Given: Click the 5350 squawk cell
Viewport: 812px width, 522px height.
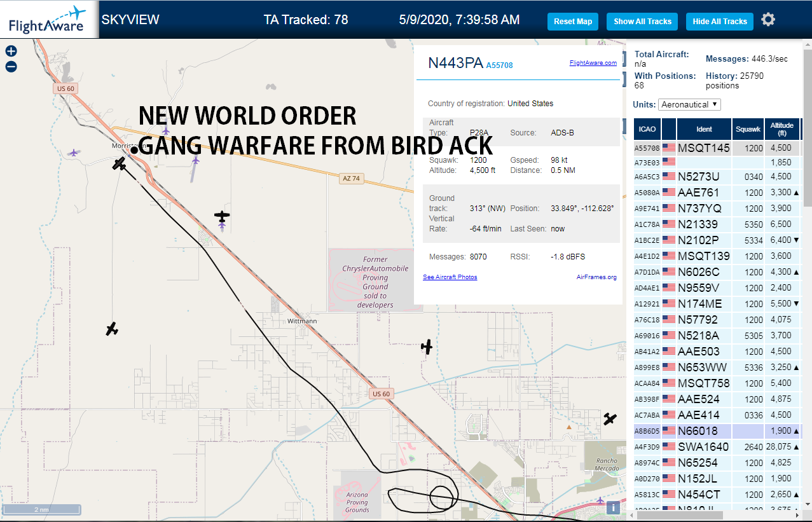Looking at the screenshot, I should click(748, 224).
